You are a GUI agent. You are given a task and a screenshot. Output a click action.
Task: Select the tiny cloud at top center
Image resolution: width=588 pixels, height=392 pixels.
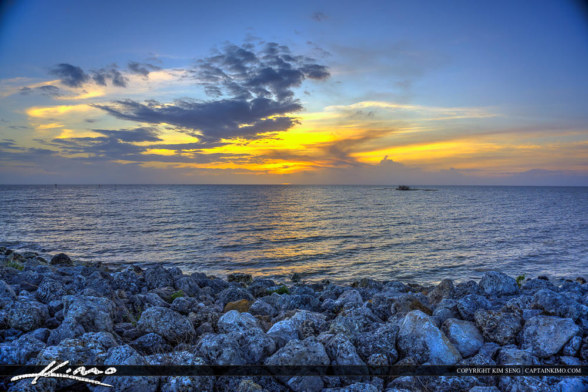pyautogui.click(x=319, y=16)
